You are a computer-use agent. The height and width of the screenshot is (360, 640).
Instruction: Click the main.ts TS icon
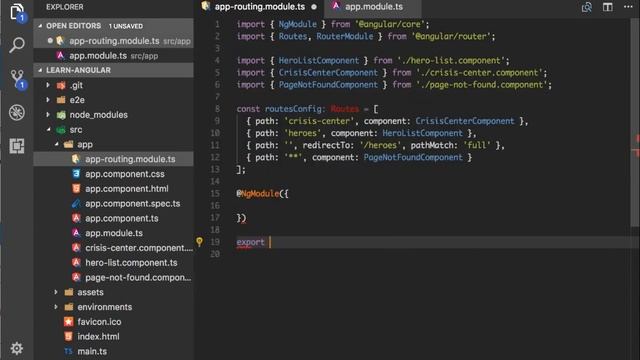point(68,351)
